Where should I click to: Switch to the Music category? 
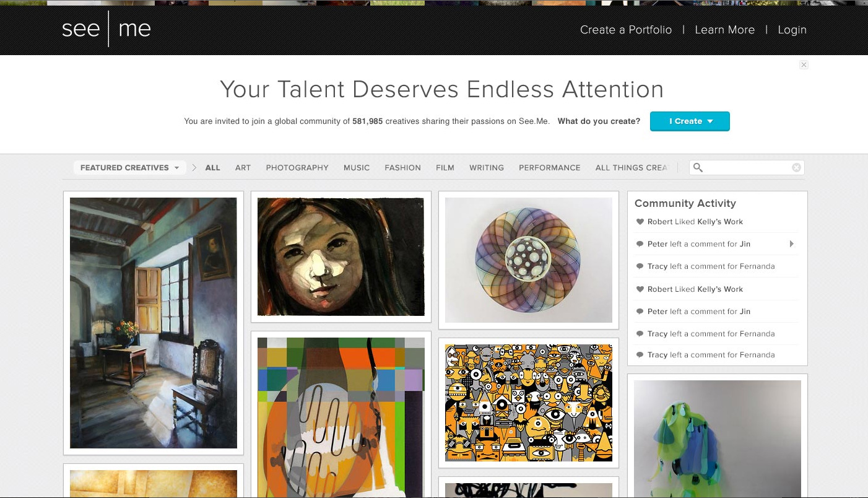click(357, 167)
